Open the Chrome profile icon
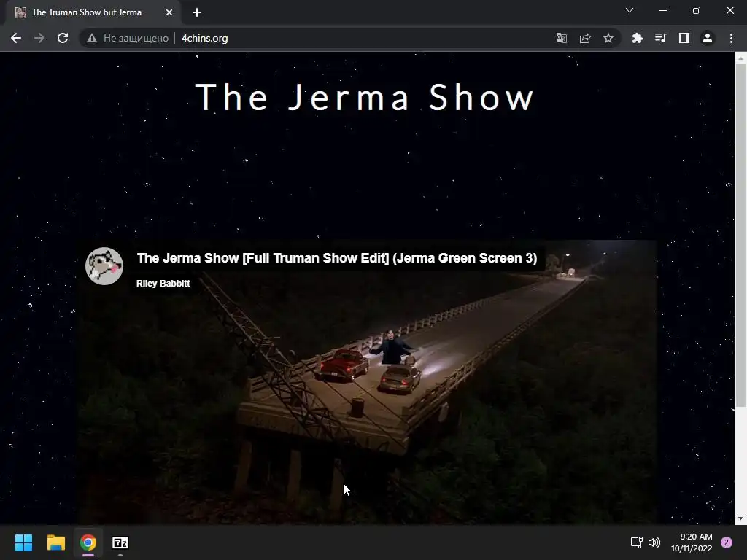 pos(708,38)
